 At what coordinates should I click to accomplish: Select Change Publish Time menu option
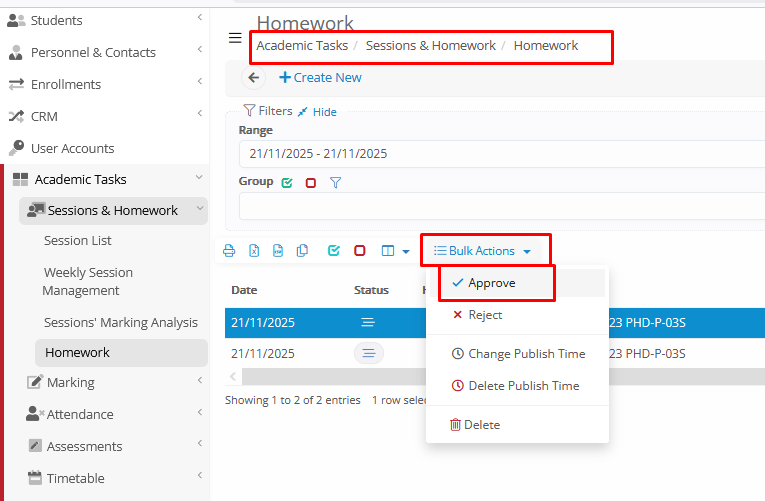526,354
